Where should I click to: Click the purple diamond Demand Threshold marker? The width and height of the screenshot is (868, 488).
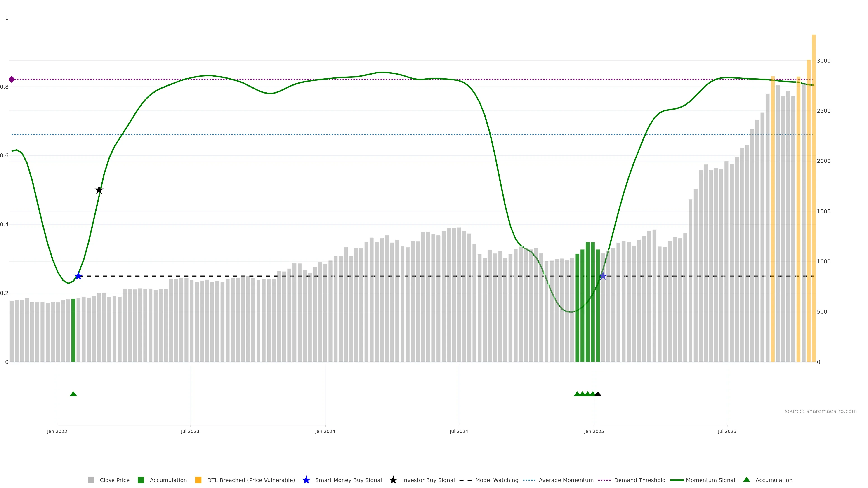[x=12, y=80]
